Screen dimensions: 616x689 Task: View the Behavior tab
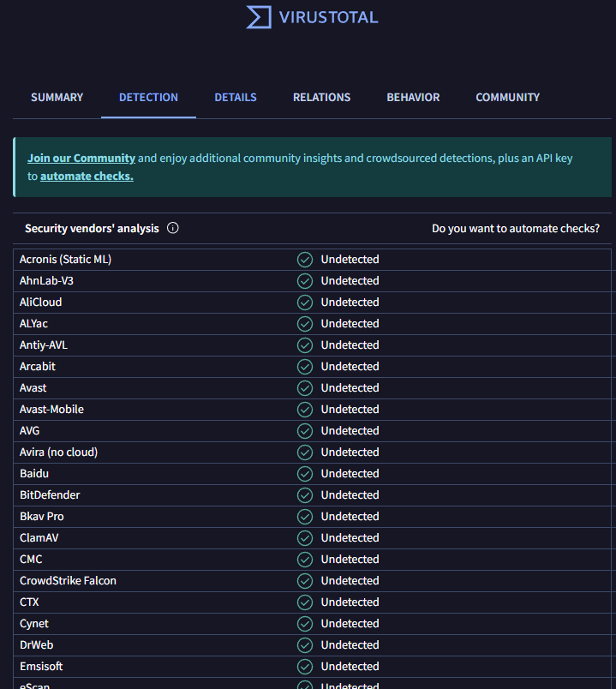coord(413,97)
